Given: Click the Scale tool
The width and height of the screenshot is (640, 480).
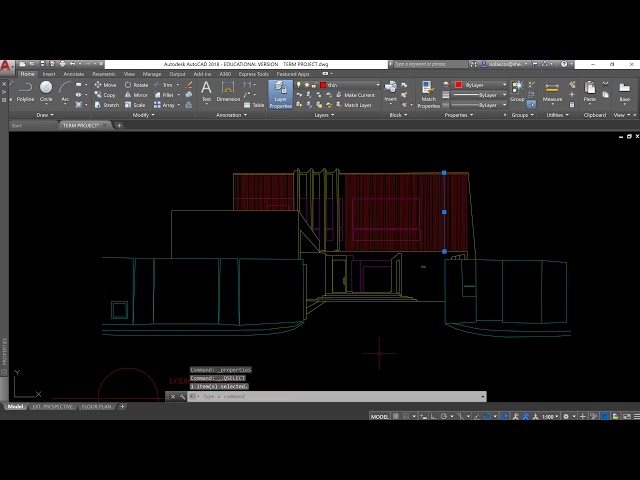Looking at the screenshot, I should (135, 105).
